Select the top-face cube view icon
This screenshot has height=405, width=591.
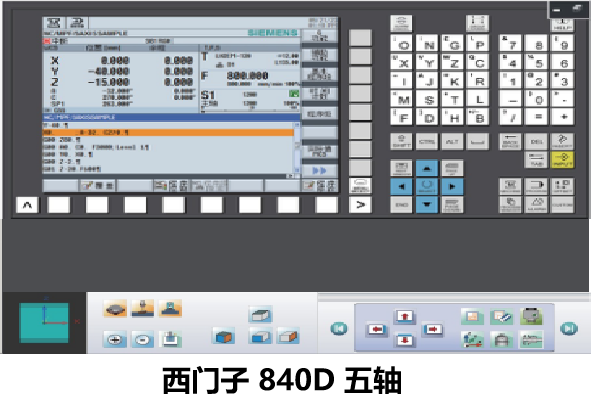[260, 315]
